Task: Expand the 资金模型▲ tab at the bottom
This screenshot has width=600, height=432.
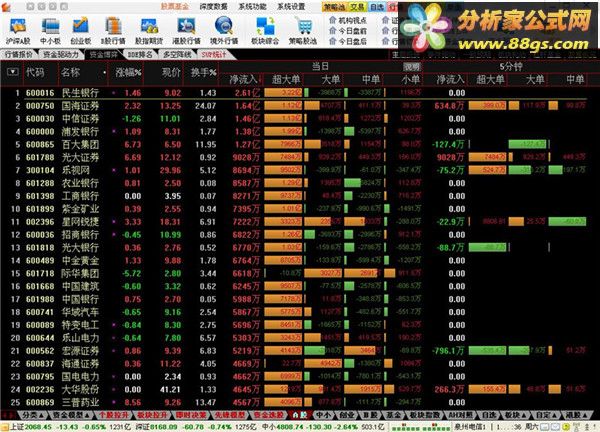Action: pyautogui.click(x=71, y=415)
